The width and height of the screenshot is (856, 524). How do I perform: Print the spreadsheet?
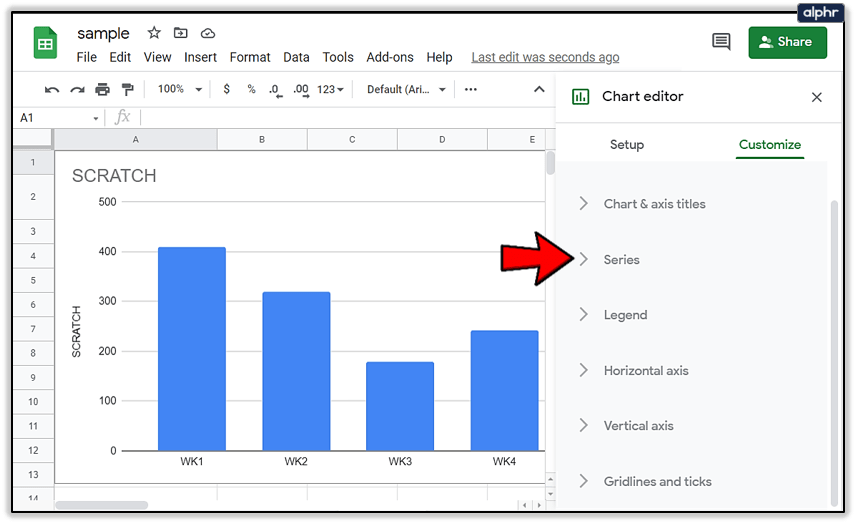point(103,90)
